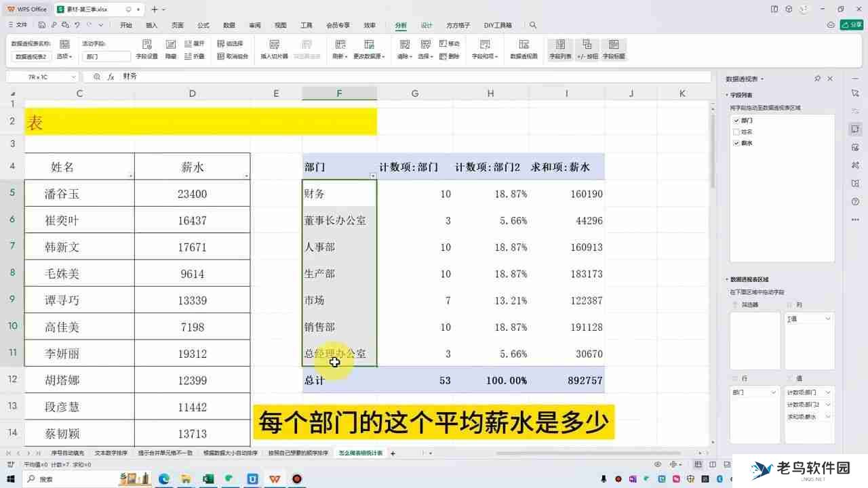Click the 字段标题 (Field Headers) icon
Image resolution: width=868 pixels, height=488 pixels.
614,47
